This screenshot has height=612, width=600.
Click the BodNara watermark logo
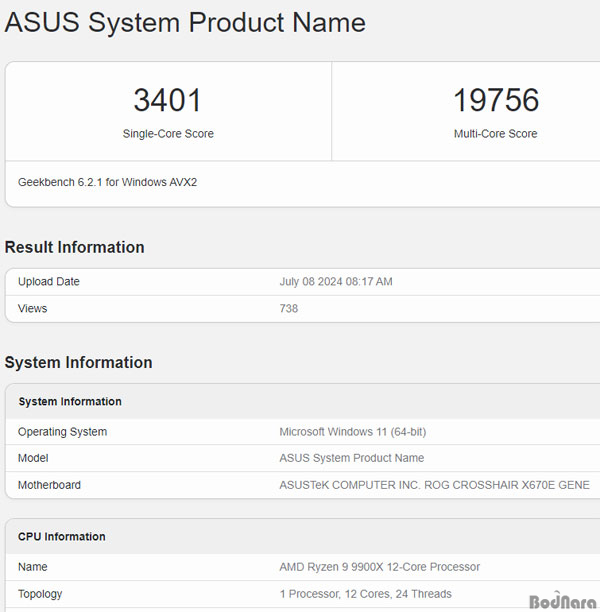[x=563, y=602]
